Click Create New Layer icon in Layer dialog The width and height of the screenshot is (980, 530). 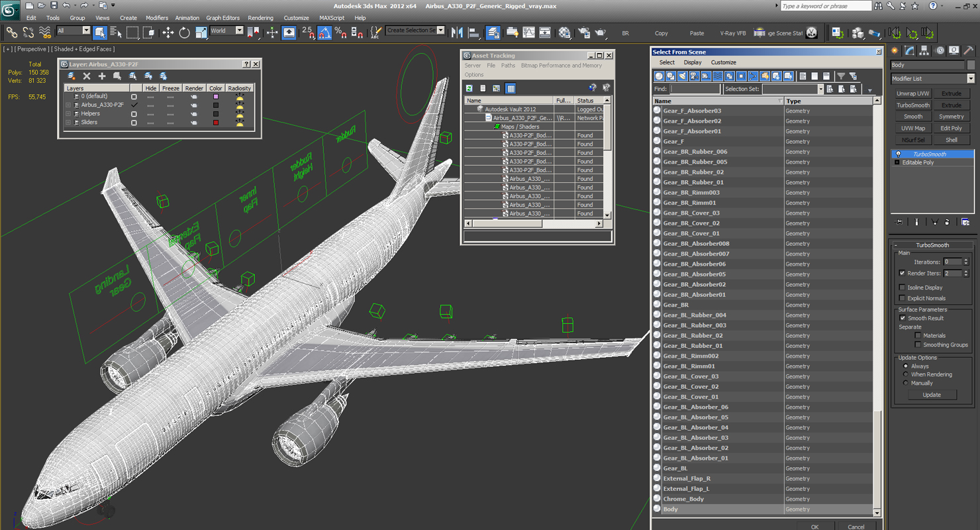(71, 76)
